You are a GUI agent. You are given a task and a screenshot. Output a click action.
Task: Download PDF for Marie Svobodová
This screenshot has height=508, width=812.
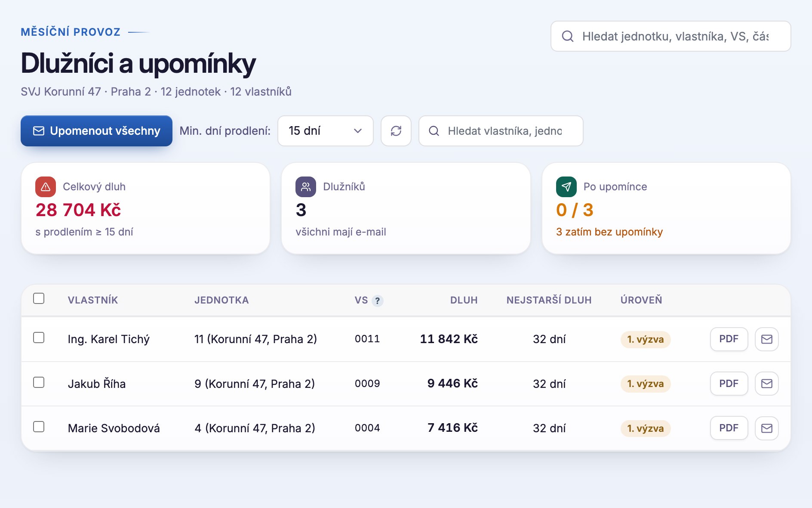pos(729,428)
